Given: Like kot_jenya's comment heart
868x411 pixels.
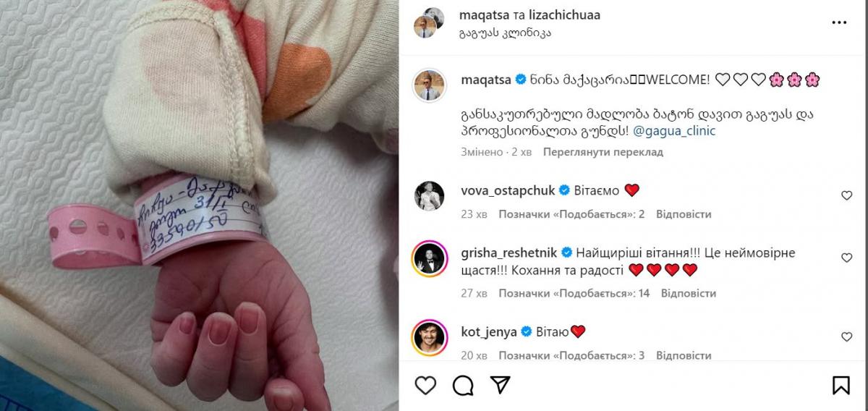Looking at the screenshot, I should click(x=847, y=336).
